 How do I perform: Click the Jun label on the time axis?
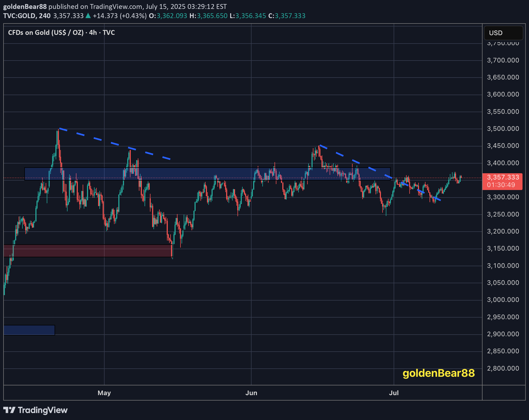[x=251, y=393]
